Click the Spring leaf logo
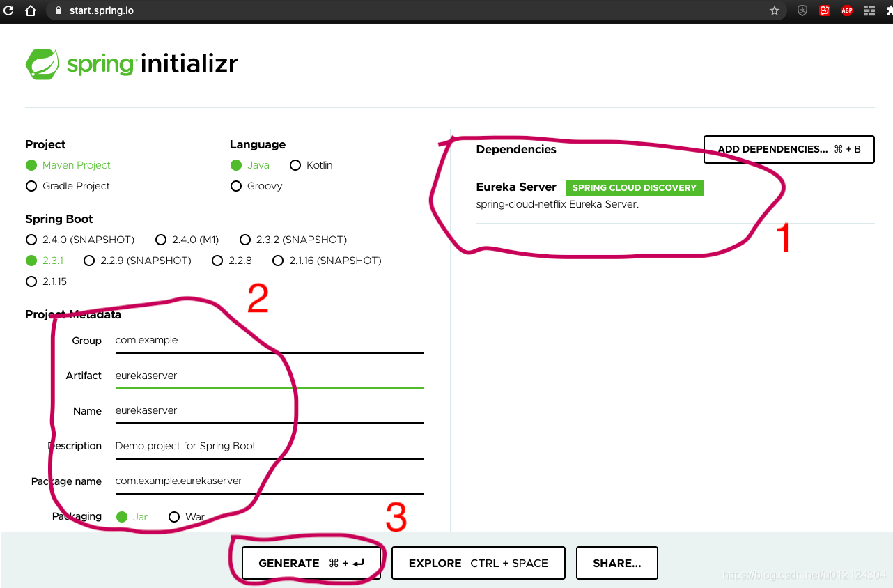 coord(42,64)
